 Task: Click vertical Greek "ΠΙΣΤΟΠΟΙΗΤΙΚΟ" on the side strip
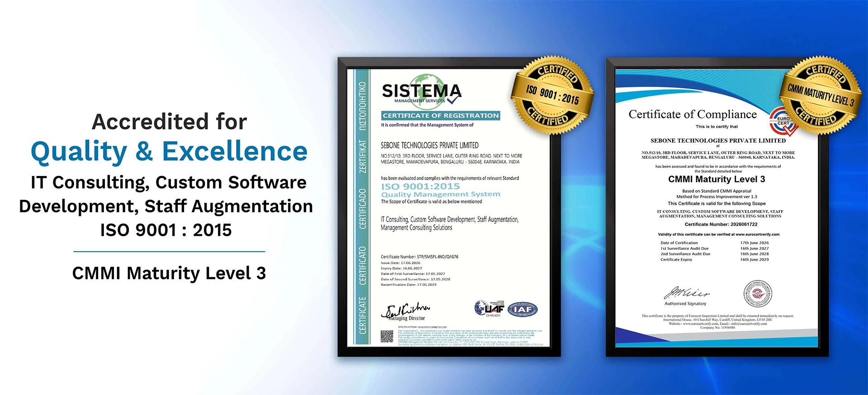363,106
